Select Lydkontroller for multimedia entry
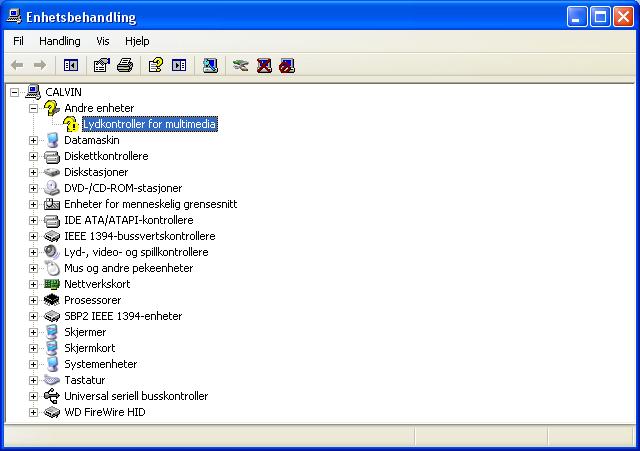This screenshot has height=451, width=640. 150,124
